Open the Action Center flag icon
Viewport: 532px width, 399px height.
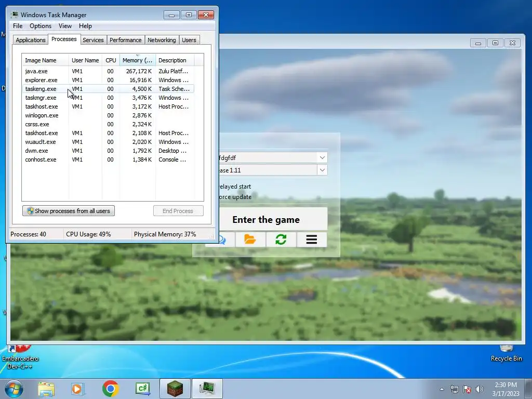coord(467,389)
